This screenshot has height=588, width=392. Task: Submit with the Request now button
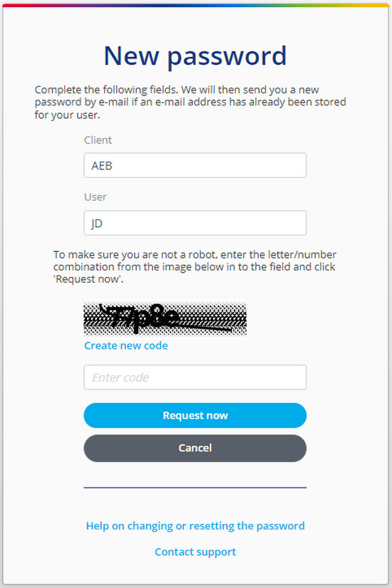click(x=195, y=416)
